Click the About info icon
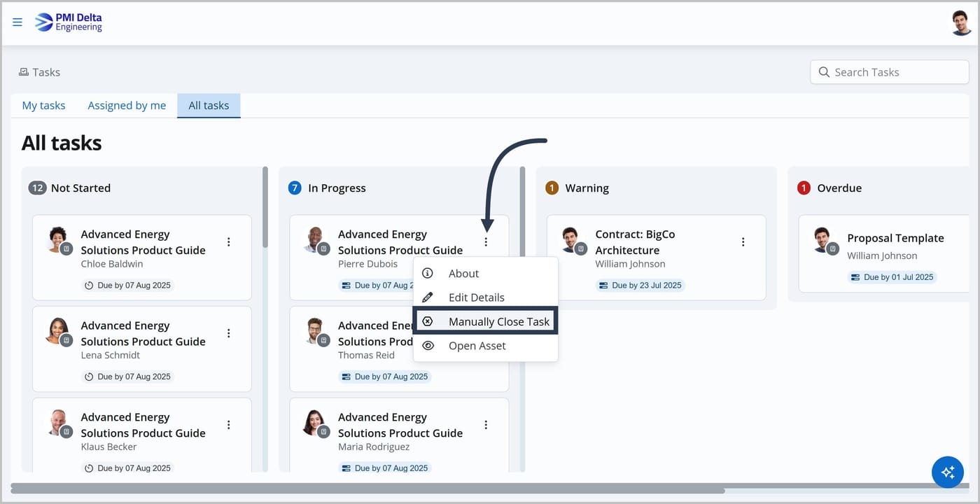The height and width of the screenshot is (504, 980). click(428, 273)
